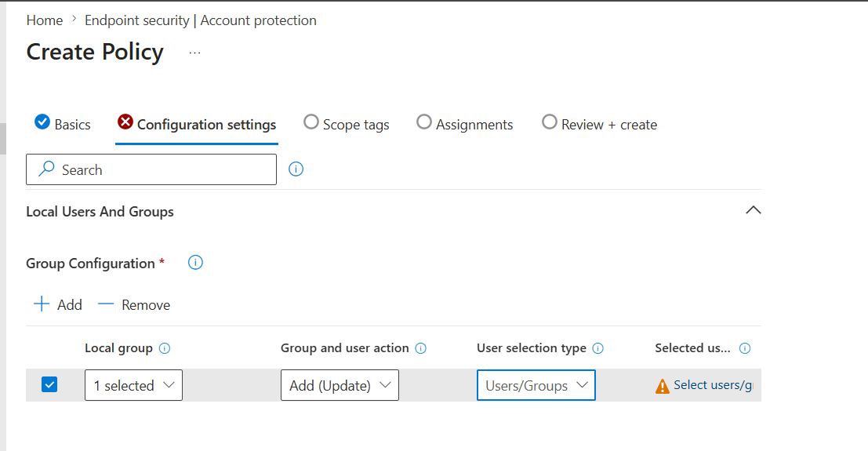
Task: Click the blue checkmark icon on Basics
Action: point(42,122)
